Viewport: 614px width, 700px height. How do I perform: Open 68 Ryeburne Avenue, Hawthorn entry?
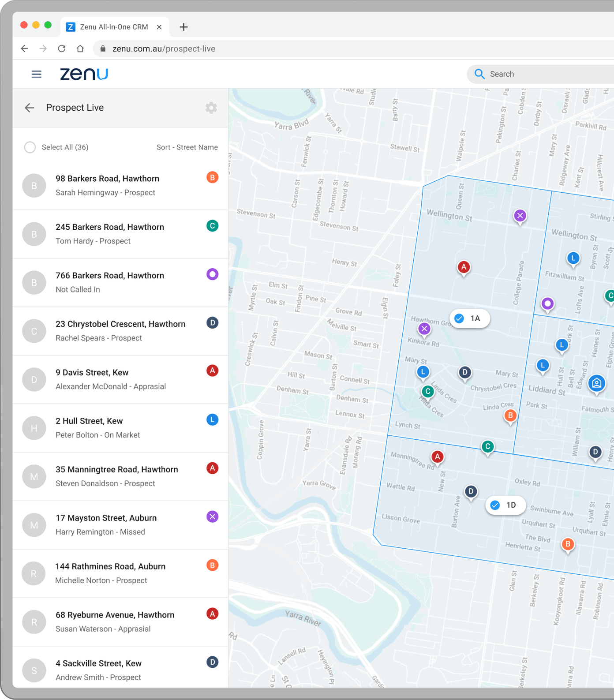click(x=120, y=622)
